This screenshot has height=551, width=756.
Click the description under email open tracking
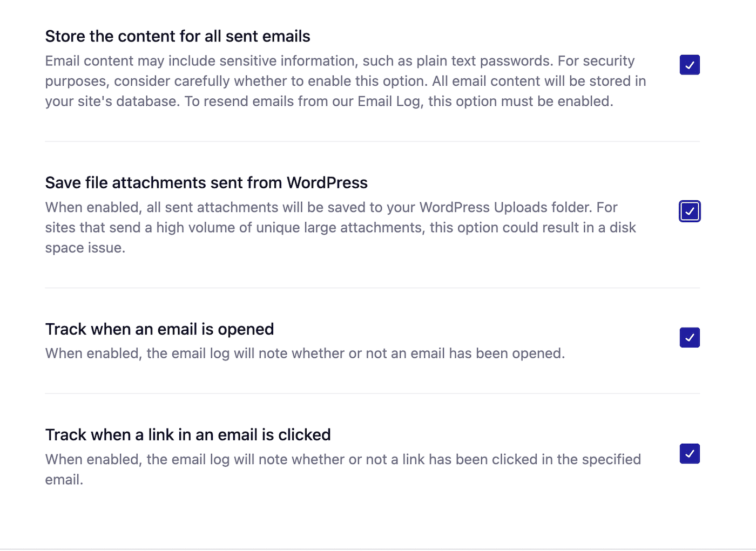(x=305, y=353)
